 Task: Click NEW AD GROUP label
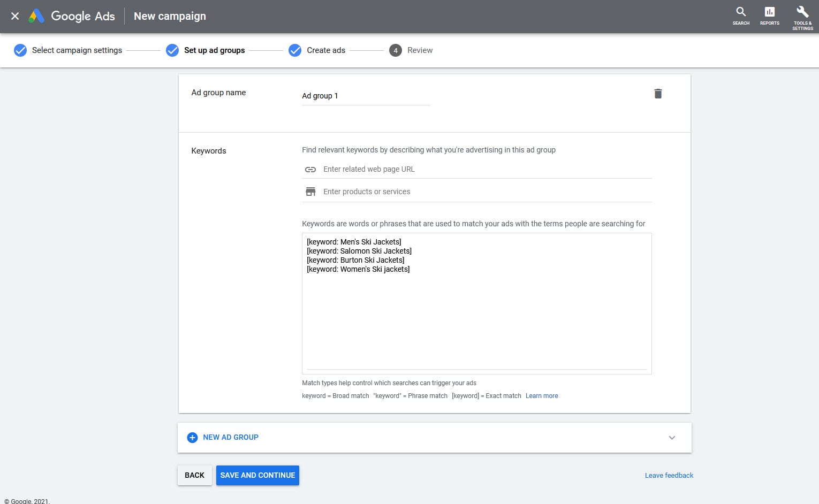pos(231,437)
